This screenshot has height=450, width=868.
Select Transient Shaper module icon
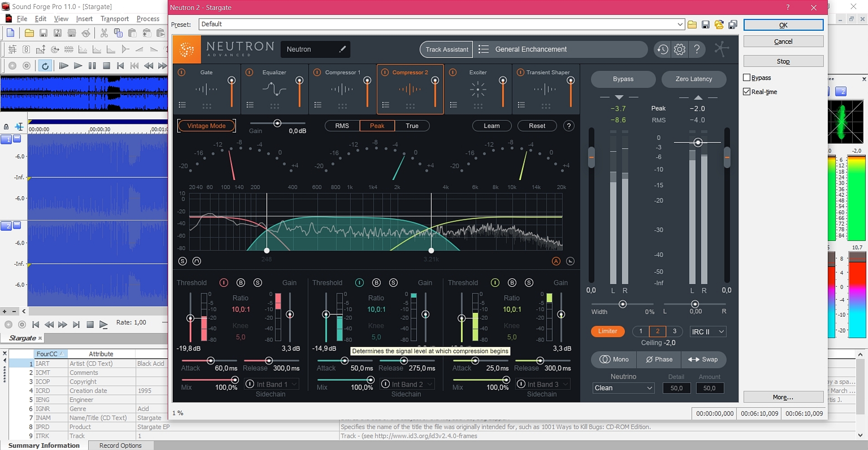click(545, 89)
